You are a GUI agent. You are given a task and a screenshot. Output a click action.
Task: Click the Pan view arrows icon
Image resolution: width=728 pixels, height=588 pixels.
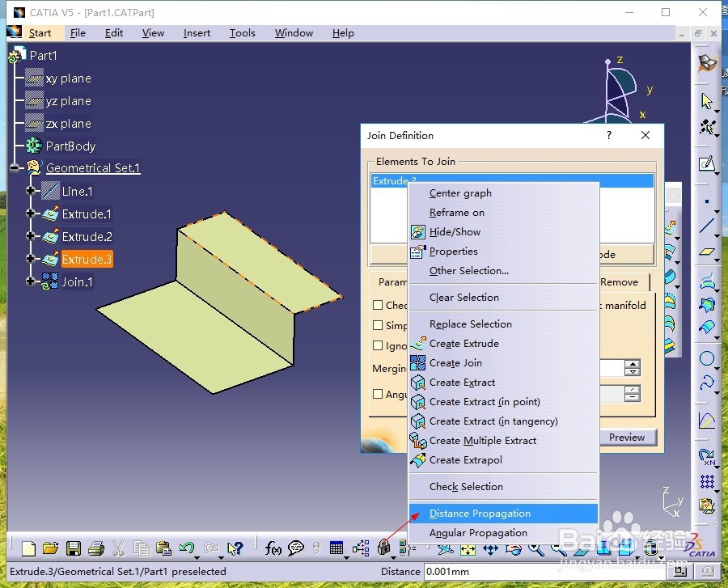tap(490, 551)
